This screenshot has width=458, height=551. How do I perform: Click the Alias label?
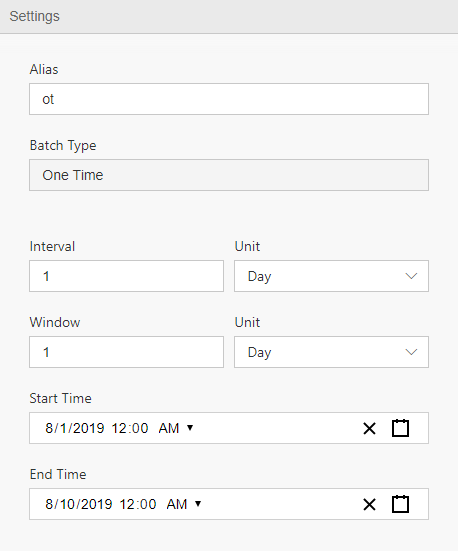[44, 69]
